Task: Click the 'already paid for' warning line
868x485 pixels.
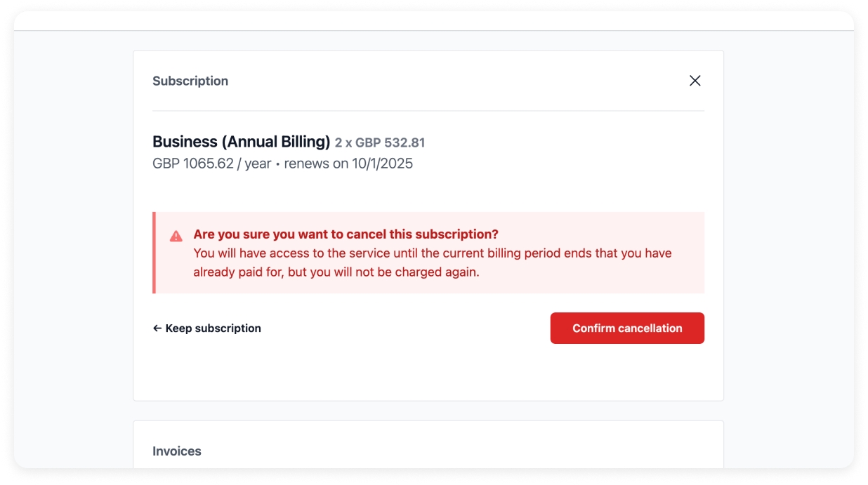Action: (x=336, y=272)
